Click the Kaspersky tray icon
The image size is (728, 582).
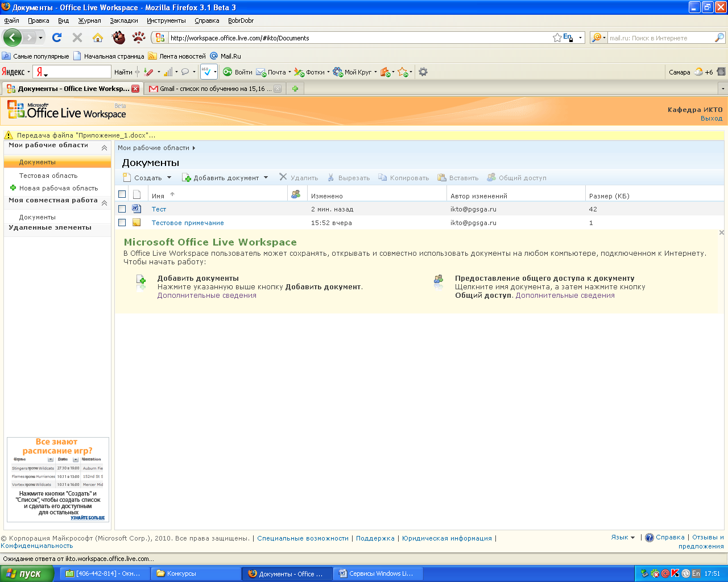click(x=675, y=573)
